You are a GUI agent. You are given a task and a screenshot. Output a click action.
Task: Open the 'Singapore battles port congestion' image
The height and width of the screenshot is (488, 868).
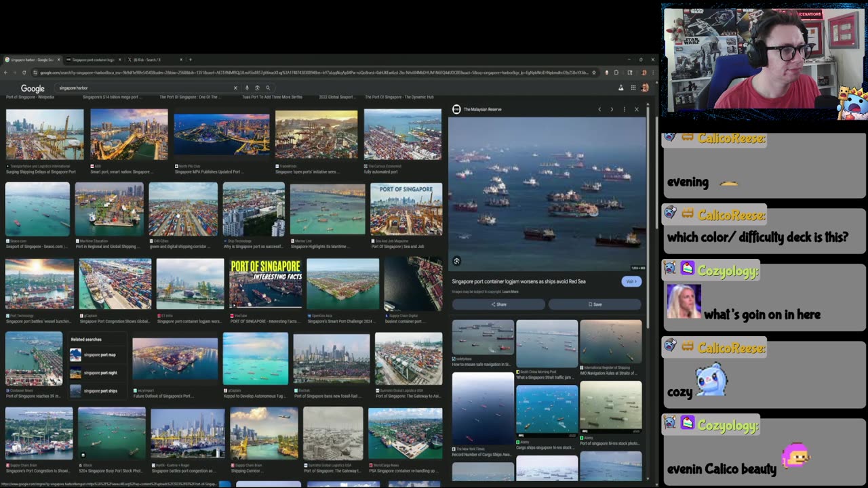coord(188,434)
